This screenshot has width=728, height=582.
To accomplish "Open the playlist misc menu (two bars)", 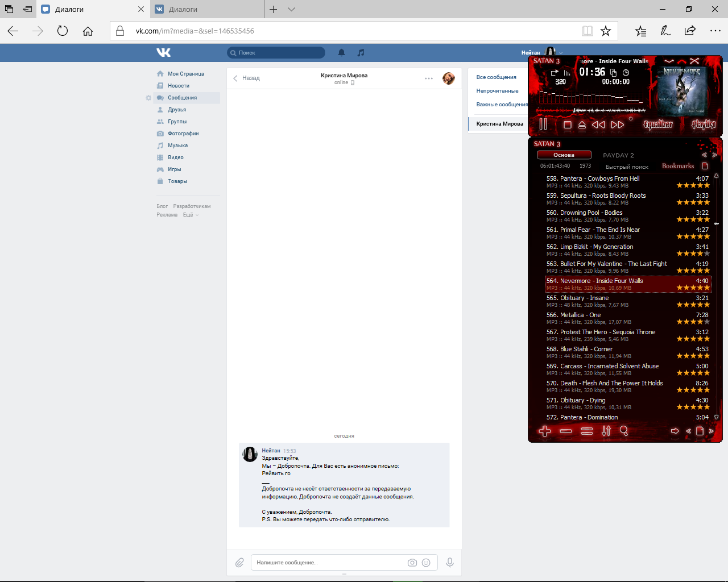I will (x=587, y=431).
